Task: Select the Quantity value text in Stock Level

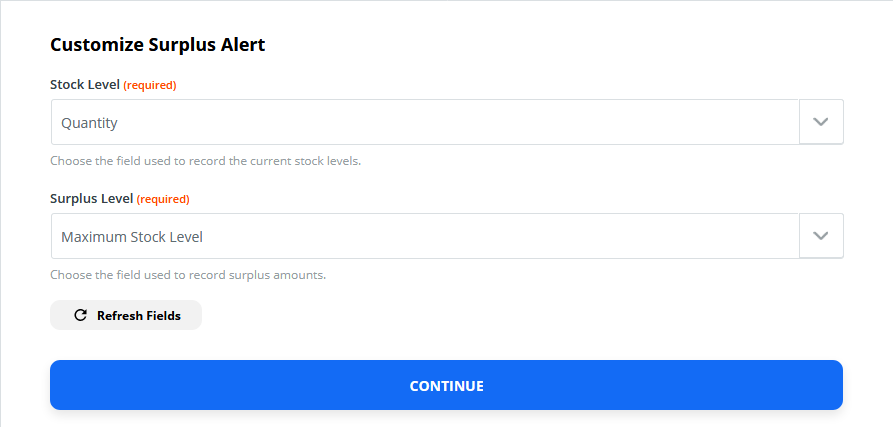Action: (89, 123)
